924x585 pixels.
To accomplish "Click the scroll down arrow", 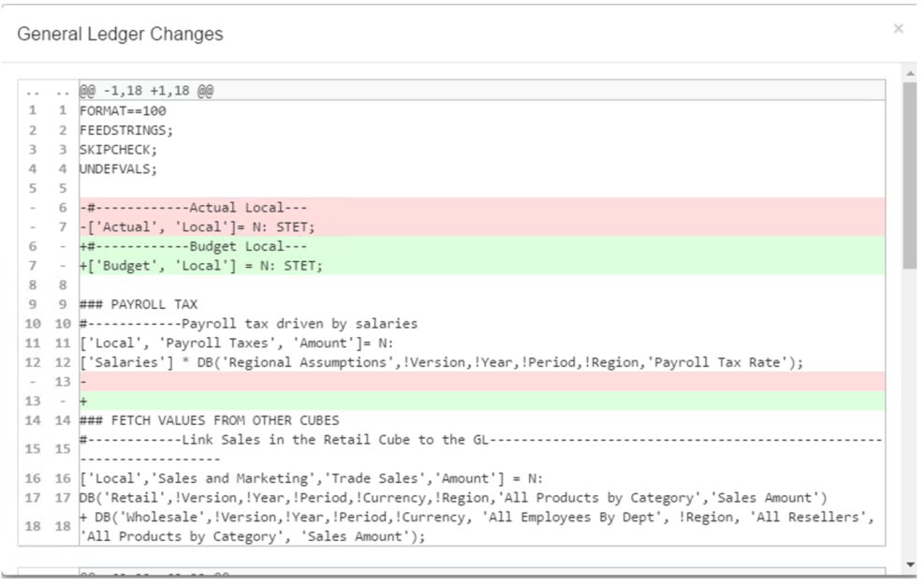I will click(909, 564).
